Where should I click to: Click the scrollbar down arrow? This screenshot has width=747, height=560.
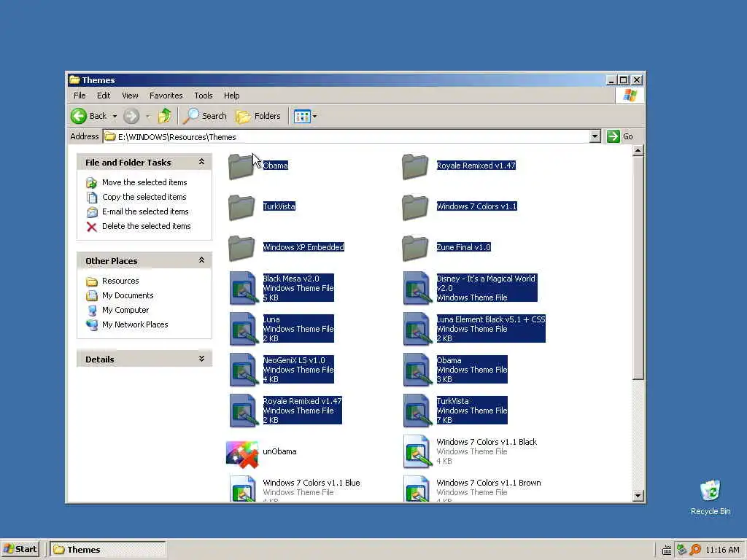pyautogui.click(x=638, y=496)
